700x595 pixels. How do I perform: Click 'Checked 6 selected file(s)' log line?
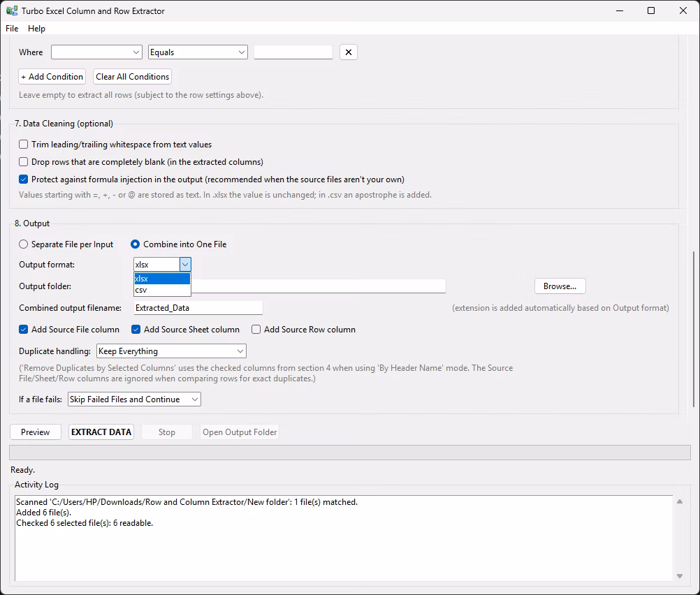[x=85, y=523]
